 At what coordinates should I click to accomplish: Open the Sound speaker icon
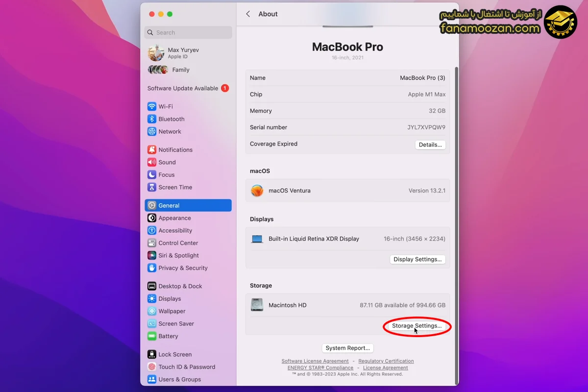click(x=152, y=162)
